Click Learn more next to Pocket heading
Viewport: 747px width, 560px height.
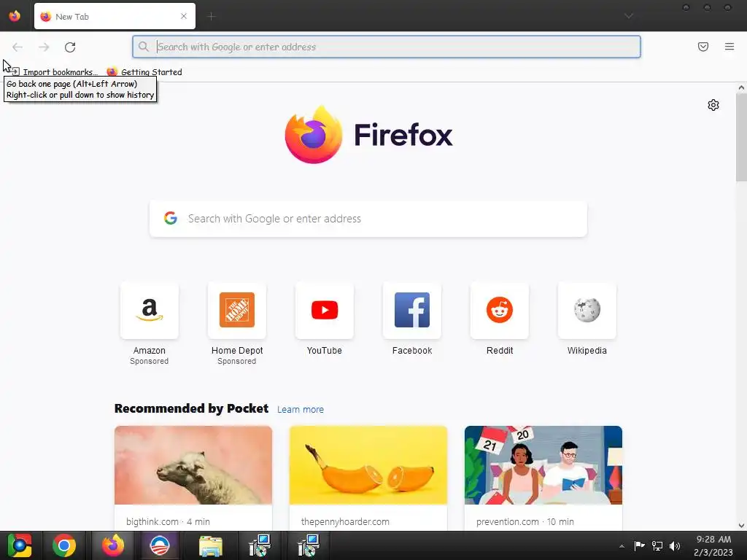pos(300,410)
